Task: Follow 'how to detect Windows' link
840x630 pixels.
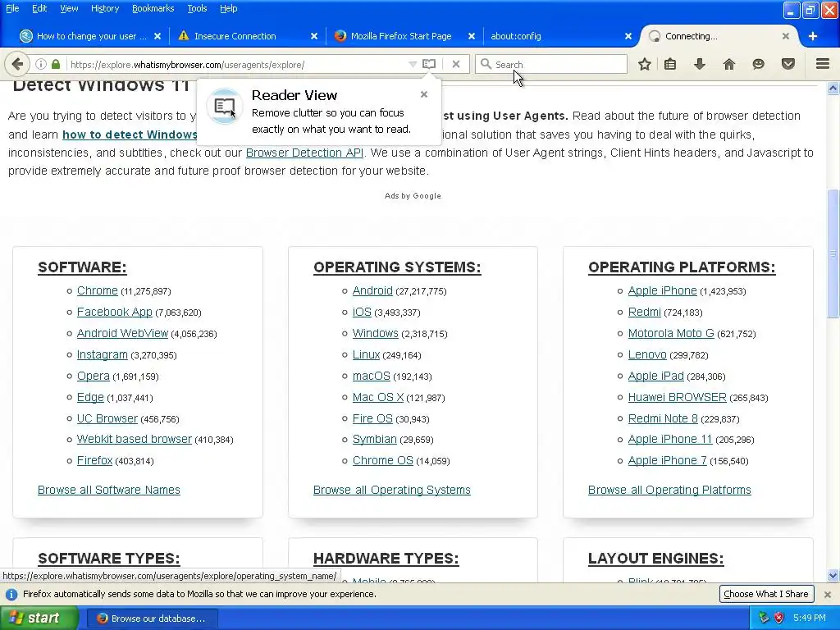Action: click(130, 135)
